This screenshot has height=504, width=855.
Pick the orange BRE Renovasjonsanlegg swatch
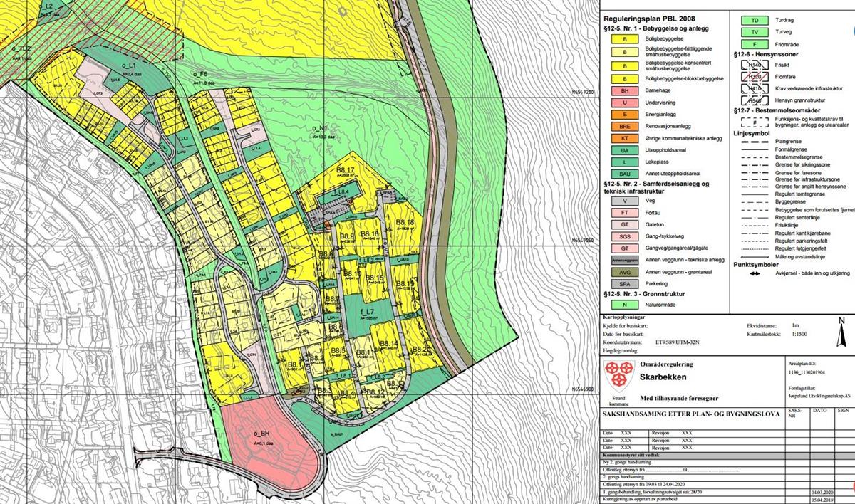[x=625, y=125]
